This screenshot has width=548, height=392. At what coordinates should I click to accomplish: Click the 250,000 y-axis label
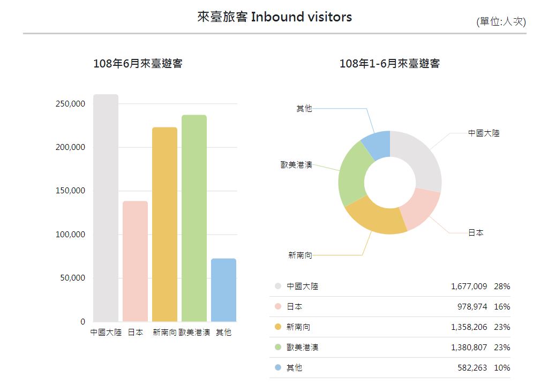click(x=70, y=104)
